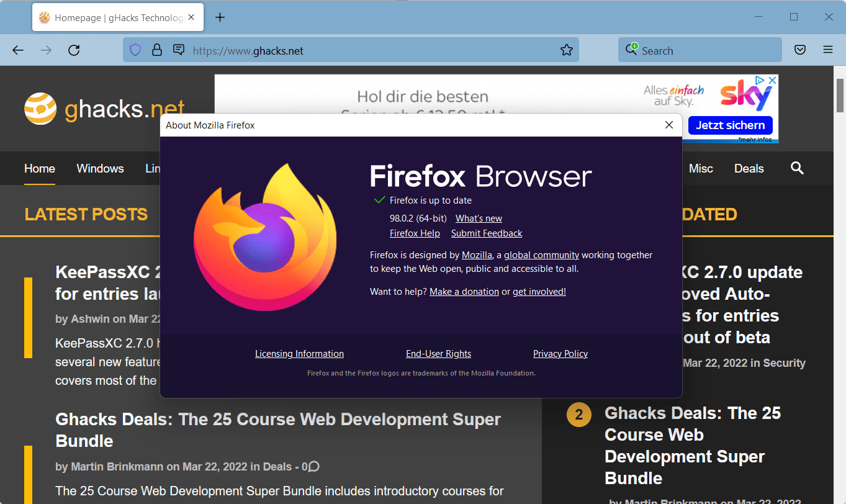The width and height of the screenshot is (846, 504).
Task: Open the Windows navigation menu item
Action: pyautogui.click(x=100, y=168)
